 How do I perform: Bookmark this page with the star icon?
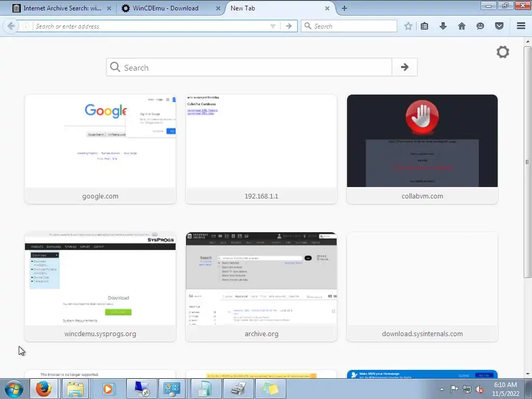point(408,26)
